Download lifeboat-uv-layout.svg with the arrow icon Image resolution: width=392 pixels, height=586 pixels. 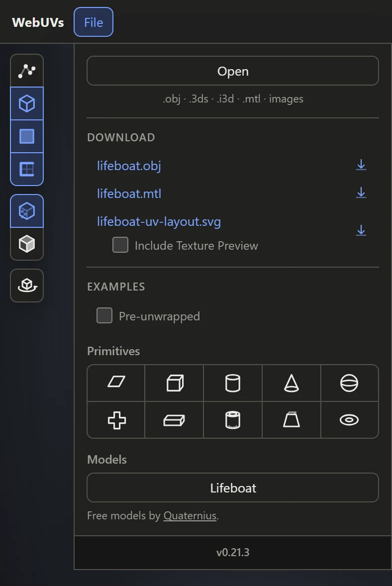361,230
